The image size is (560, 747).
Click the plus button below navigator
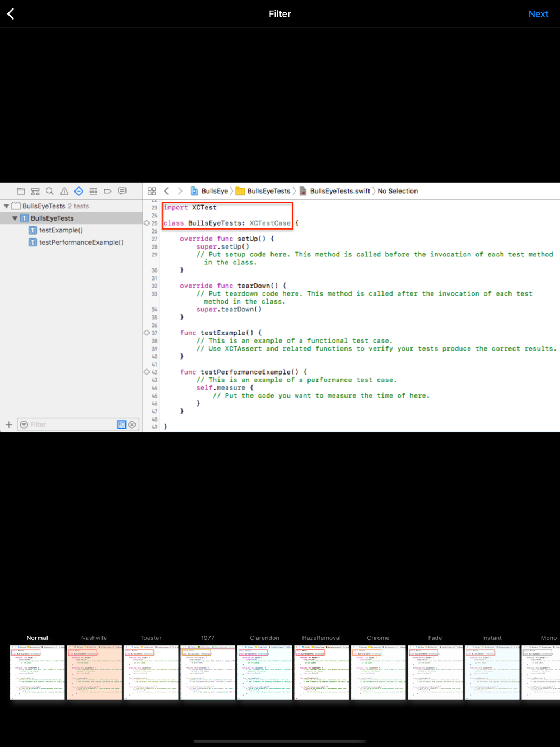coord(9,424)
